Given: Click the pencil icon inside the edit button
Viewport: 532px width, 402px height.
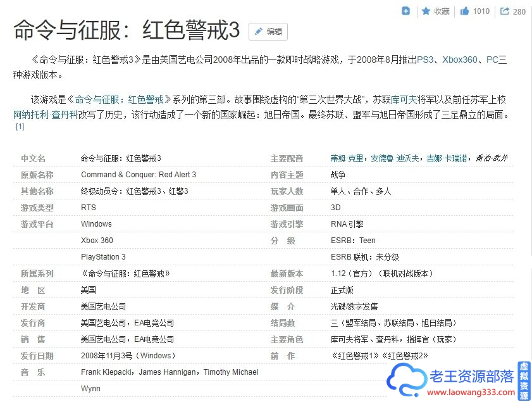Looking at the screenshot, I should [259, 32].
